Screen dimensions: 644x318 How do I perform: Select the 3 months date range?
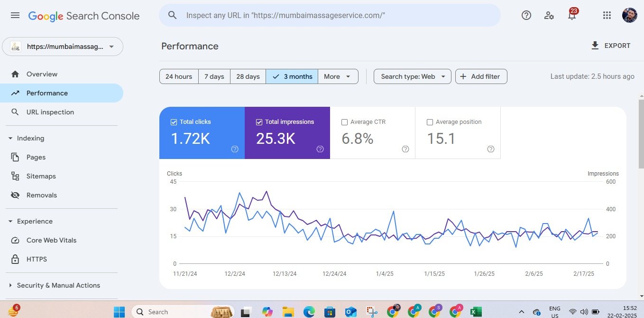tap(292, 76)
